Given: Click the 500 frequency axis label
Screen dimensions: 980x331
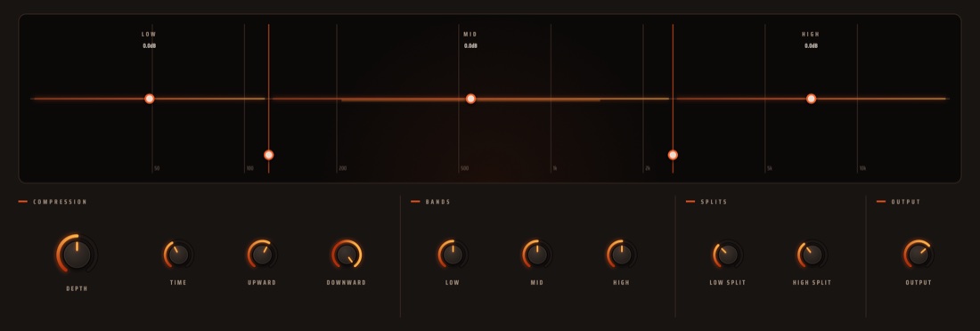Looking at the screenshot, I should [x=464, y=168].
